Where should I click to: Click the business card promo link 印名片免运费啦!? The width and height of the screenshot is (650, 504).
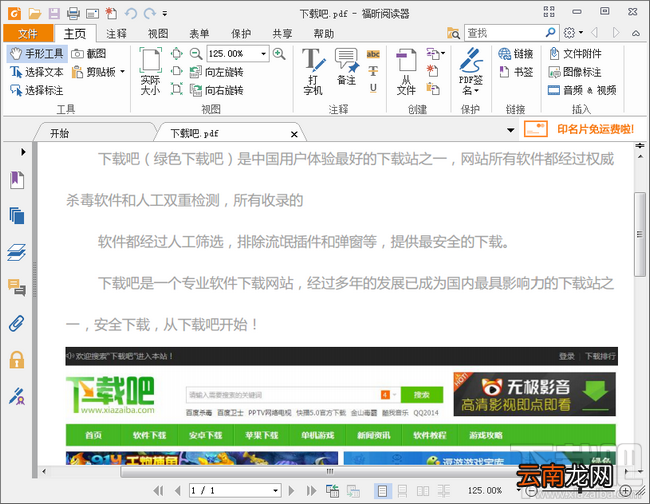(x=595, y=129)
